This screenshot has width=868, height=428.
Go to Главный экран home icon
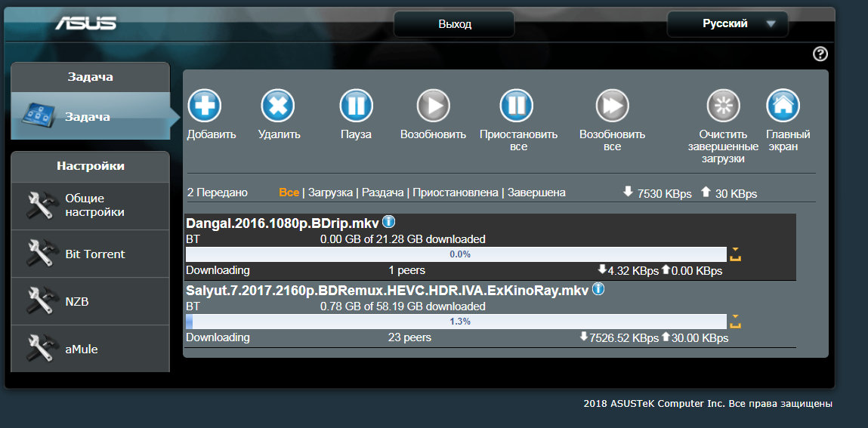(783, 106)
